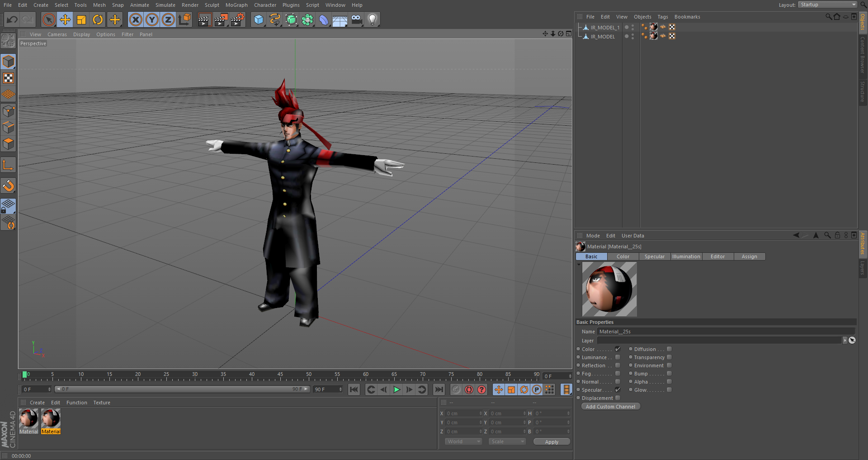Enable the Texture mode checkerboard icon
Screen dimensions: 868x460
point(8,78)
